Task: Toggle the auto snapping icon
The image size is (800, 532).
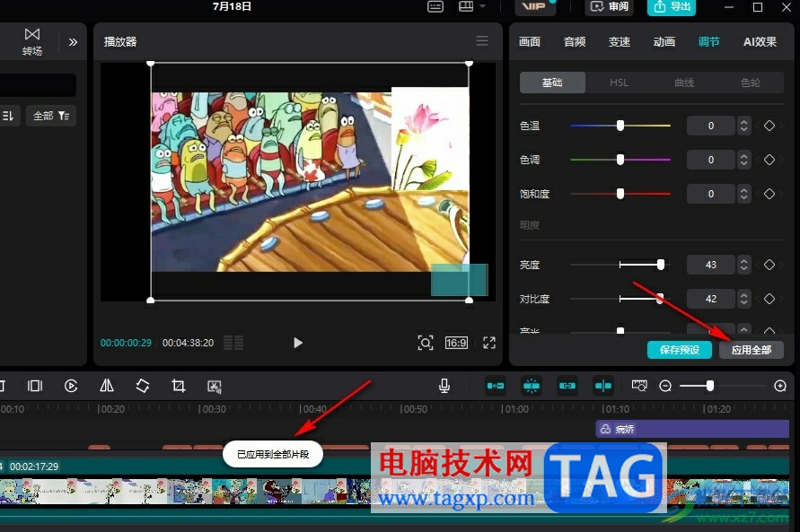Action: click(532, 387)
